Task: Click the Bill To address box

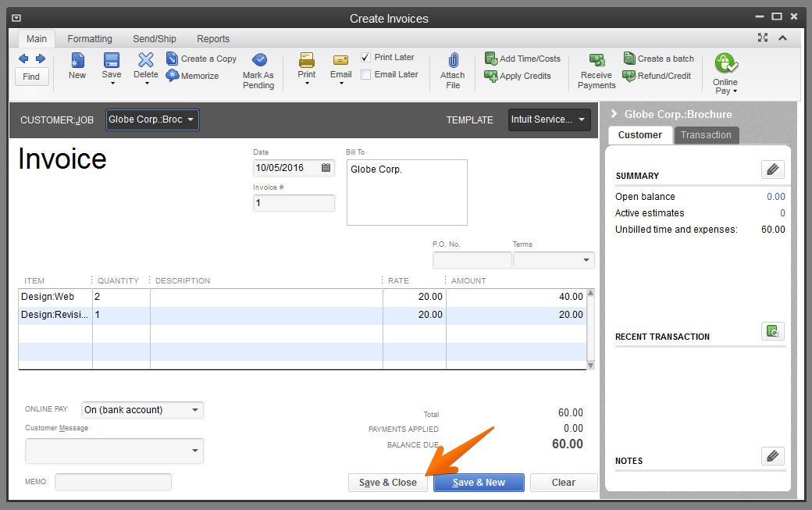Action: click(x=407, y=193)
